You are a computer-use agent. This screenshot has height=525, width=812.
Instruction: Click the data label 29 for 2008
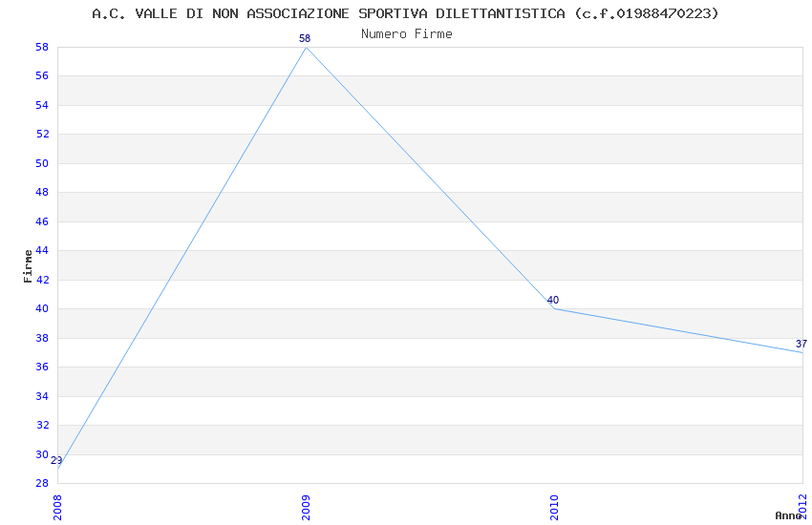click(56, 460)
